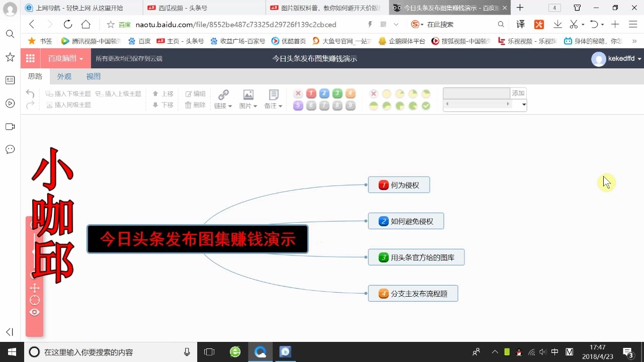Click 插入同级主题 button
Viewport: 644px width, 362px height.
pyautogui.click(x=68, y=105)
